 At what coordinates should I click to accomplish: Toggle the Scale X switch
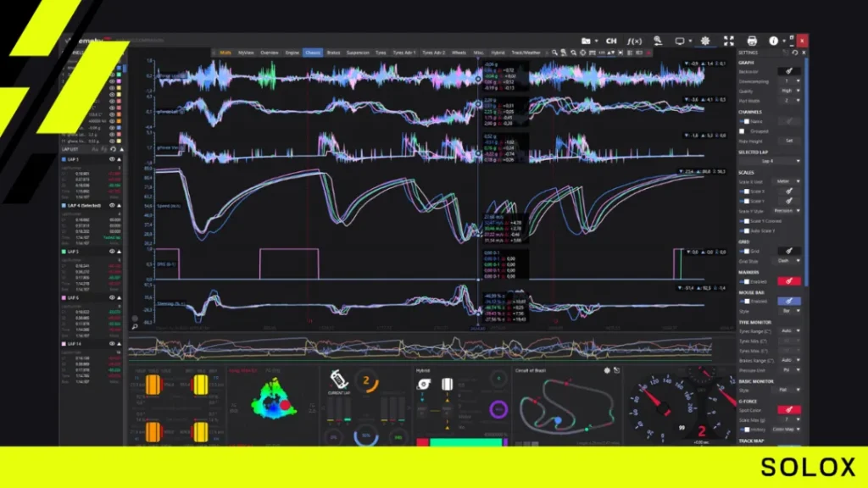745,191
